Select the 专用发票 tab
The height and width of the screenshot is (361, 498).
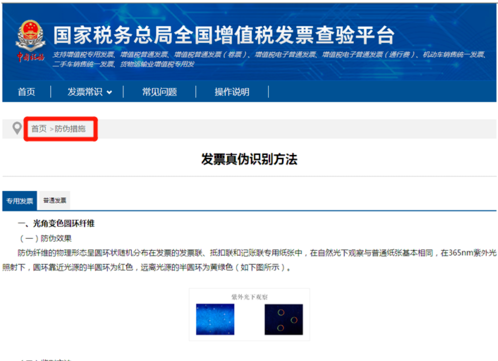tap(20, 201)
